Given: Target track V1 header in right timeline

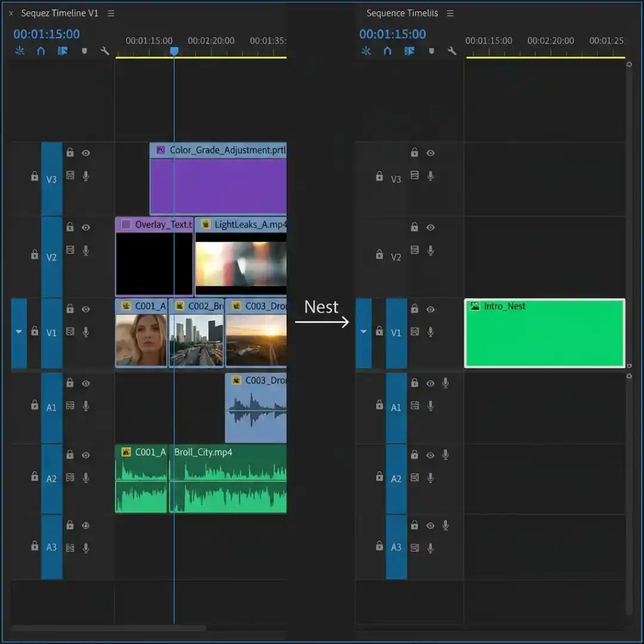Looking at the screenshot, I should pyautogui.click(x=397, y=333).
